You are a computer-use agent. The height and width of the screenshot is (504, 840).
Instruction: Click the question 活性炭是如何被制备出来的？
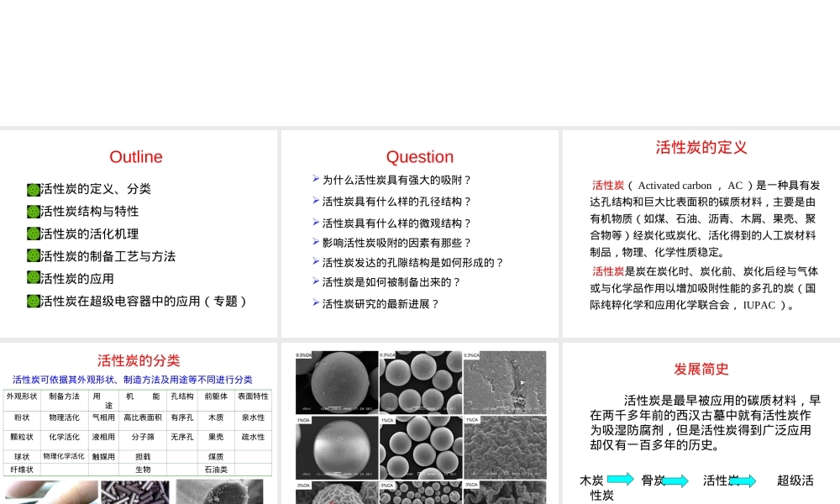coord(391,282)
